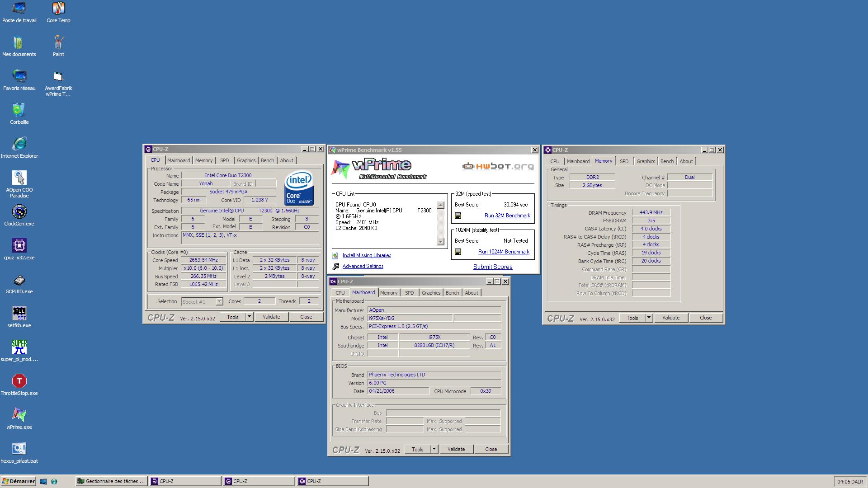
Task: Open About tab in bottom CPU-Z window
Action: [472, 293]
